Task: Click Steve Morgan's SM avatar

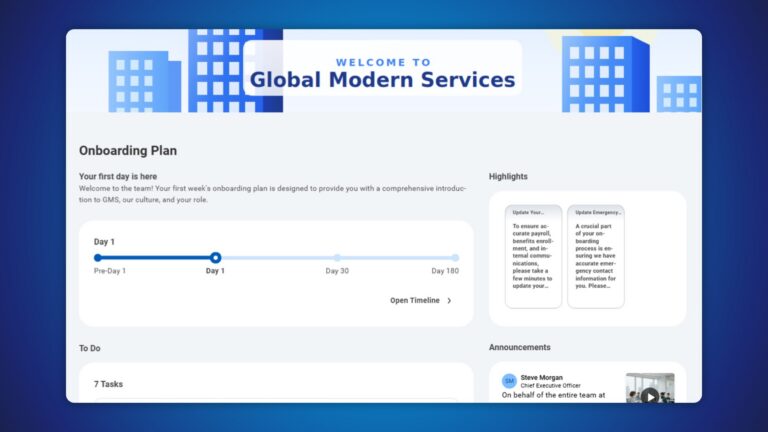Action: click(x=509, y=381)
